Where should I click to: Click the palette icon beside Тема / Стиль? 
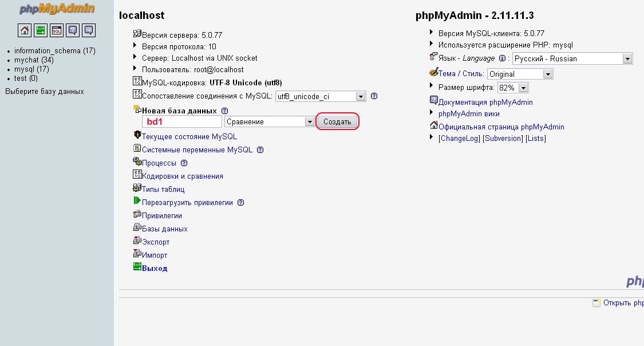click(434, 72)
